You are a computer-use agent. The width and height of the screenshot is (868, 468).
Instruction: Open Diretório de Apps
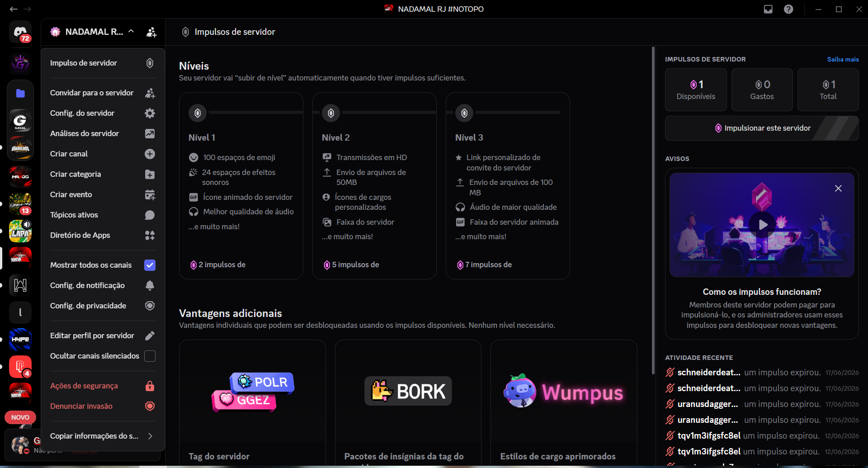[x=103, y=235]
